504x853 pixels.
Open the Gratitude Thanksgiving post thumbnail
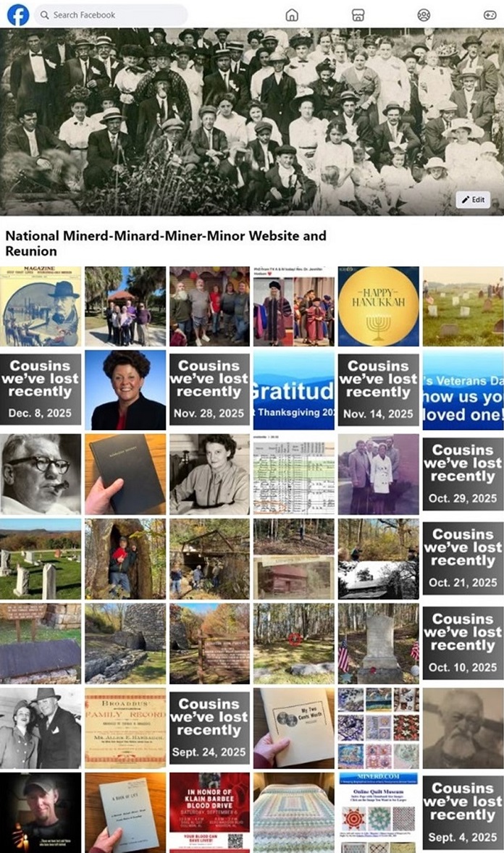(294, 390)
